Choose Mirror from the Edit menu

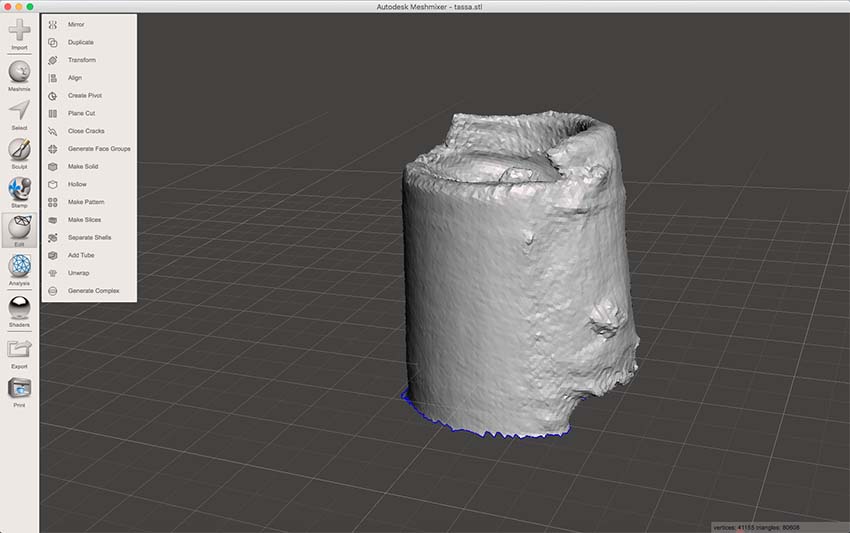click(76, 24)
